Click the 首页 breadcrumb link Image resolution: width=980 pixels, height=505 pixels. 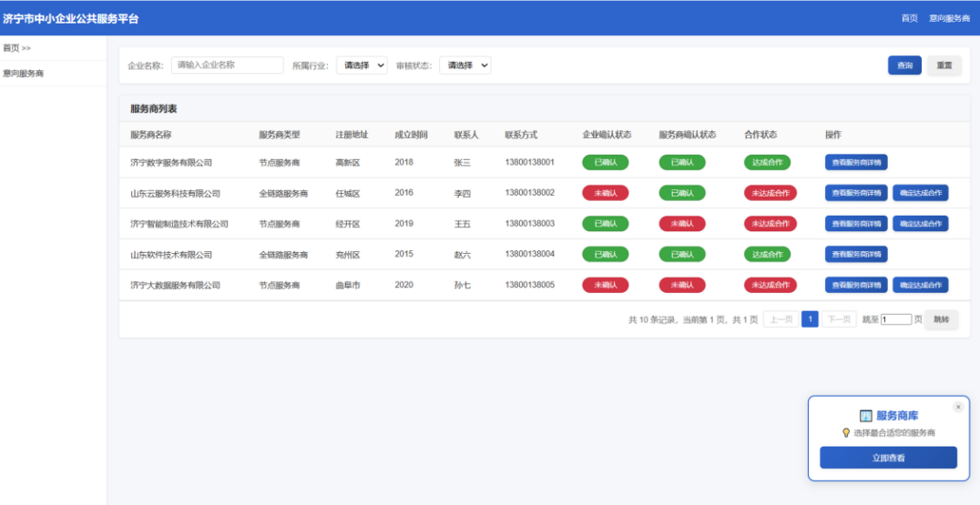[11, 48]
